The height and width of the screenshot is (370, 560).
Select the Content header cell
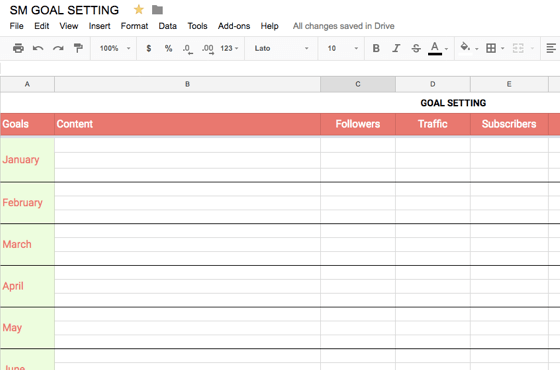tap(188, 124)
